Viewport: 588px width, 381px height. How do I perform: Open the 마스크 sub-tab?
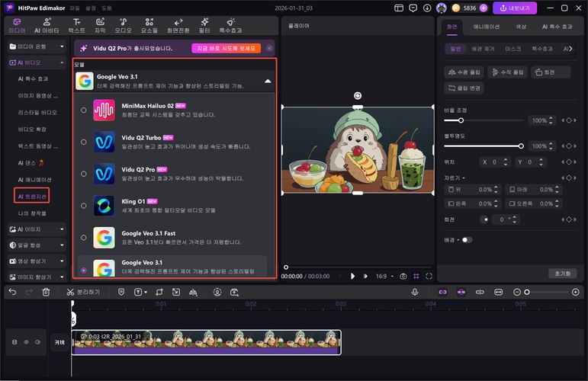pos(513,49)
